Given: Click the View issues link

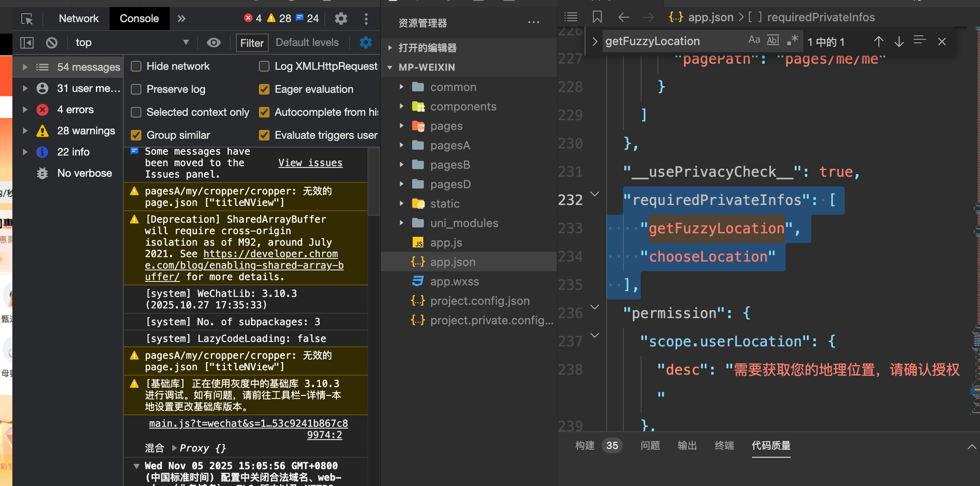Looking at the screenshot, I should (x=310, y=163).
